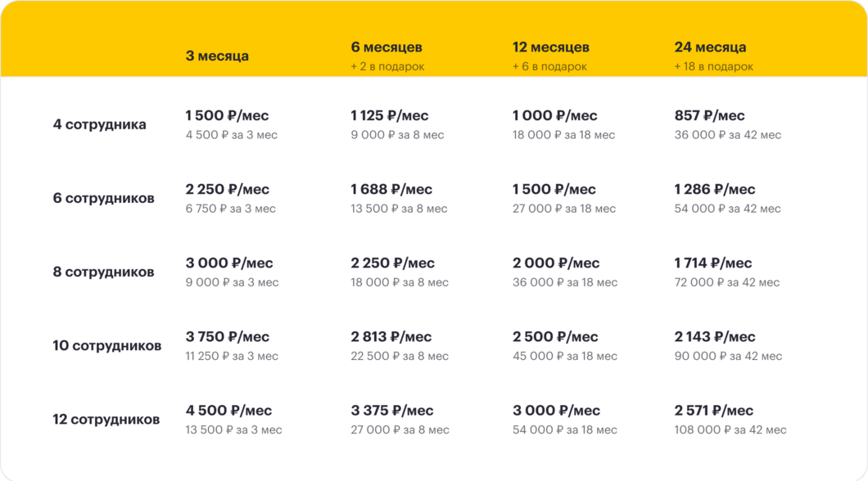Select the 3 месяца column header
The image size is (868, 481).
pos(217,56)
